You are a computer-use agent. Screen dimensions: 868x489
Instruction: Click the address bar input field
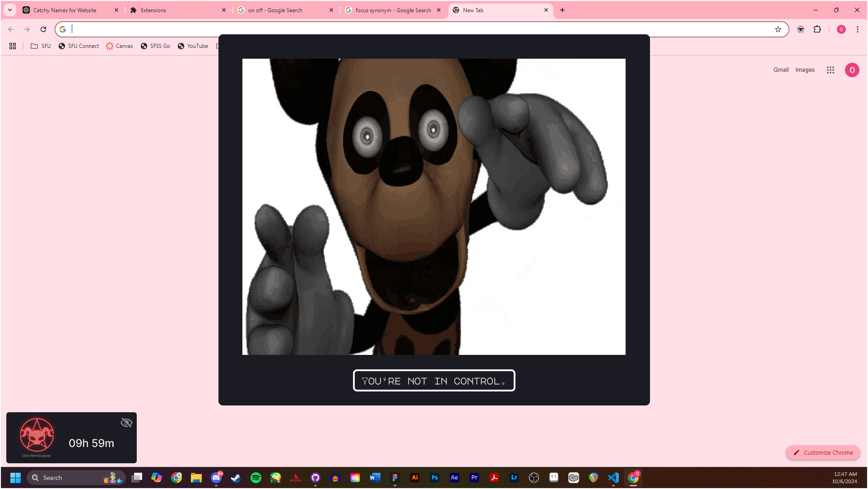[406, 29]
